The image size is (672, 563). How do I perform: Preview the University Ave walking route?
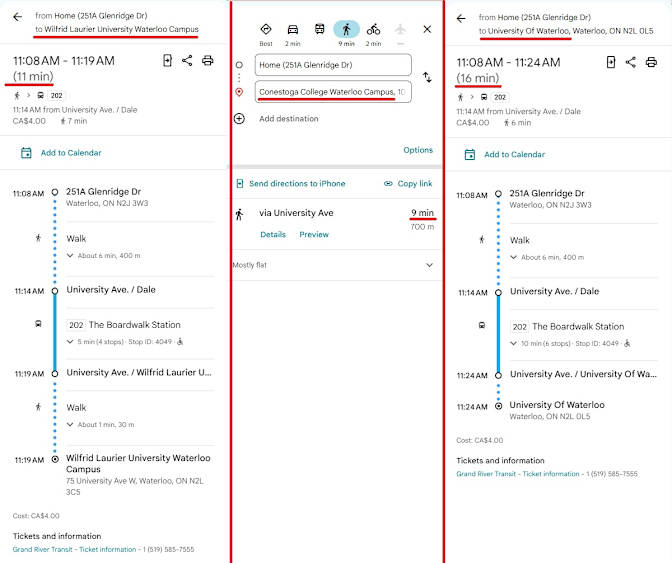click(x=314, y=234)
